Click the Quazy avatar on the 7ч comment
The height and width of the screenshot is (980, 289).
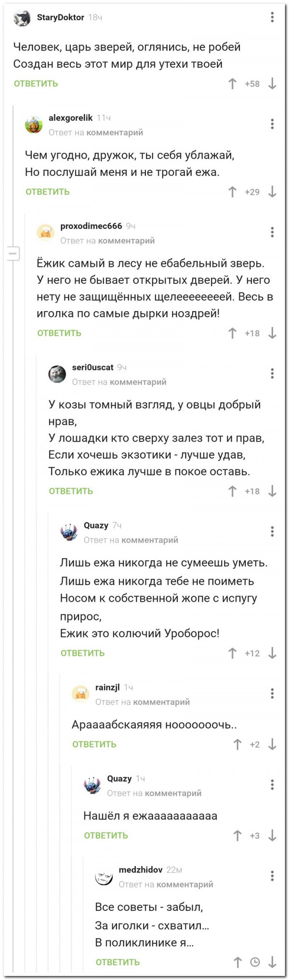69,532
